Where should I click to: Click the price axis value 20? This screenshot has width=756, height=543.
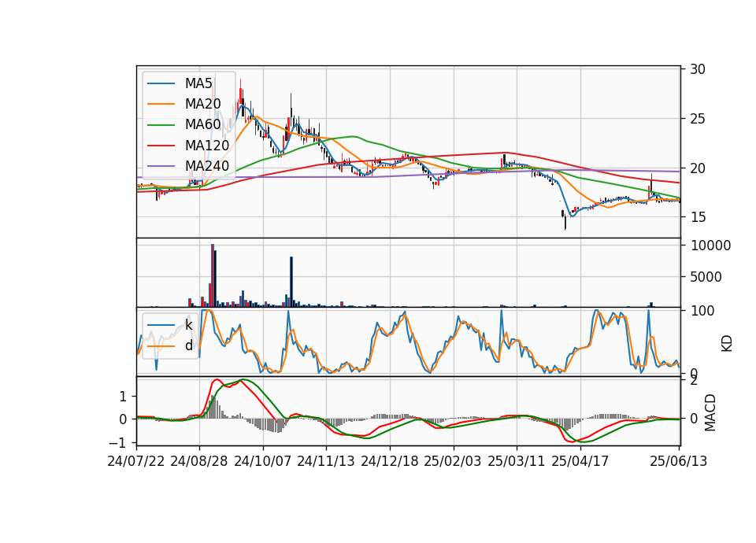pyautogui.click(x=698, y=168)
